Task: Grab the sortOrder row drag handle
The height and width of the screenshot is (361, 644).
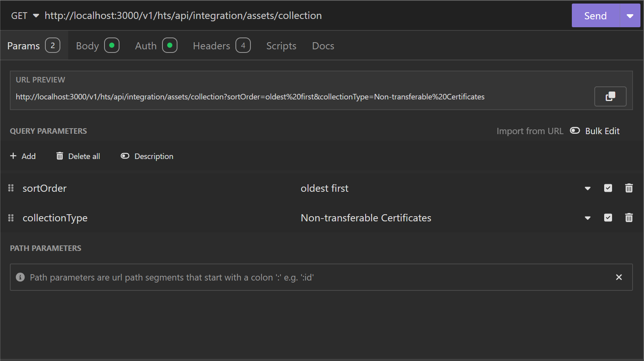Action: (11, 188)
